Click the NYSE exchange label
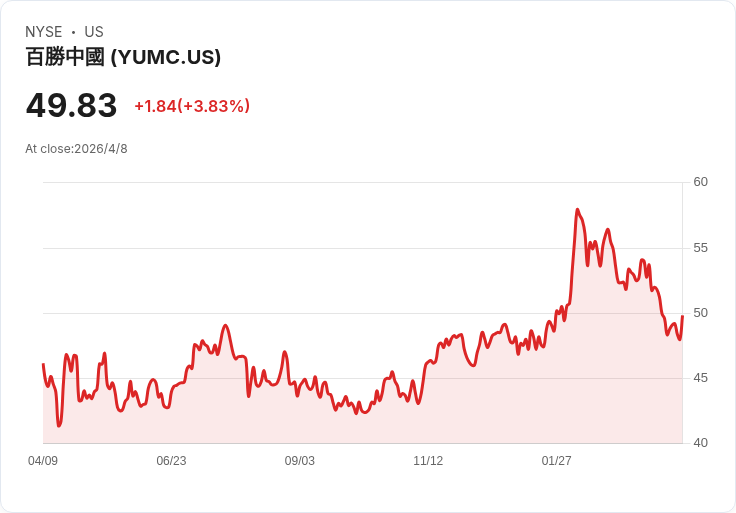This screenshot has width=736, height=513. 43,32
